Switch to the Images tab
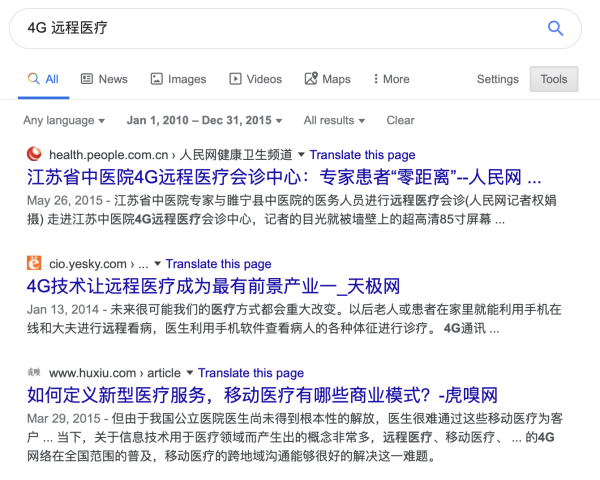The image size is (600, 480). (178, 79)
